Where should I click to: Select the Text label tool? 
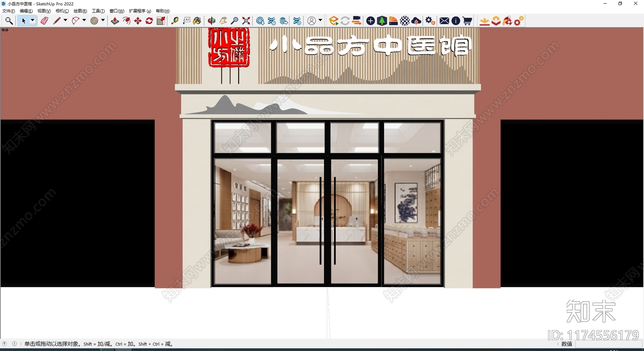point(186,21)
